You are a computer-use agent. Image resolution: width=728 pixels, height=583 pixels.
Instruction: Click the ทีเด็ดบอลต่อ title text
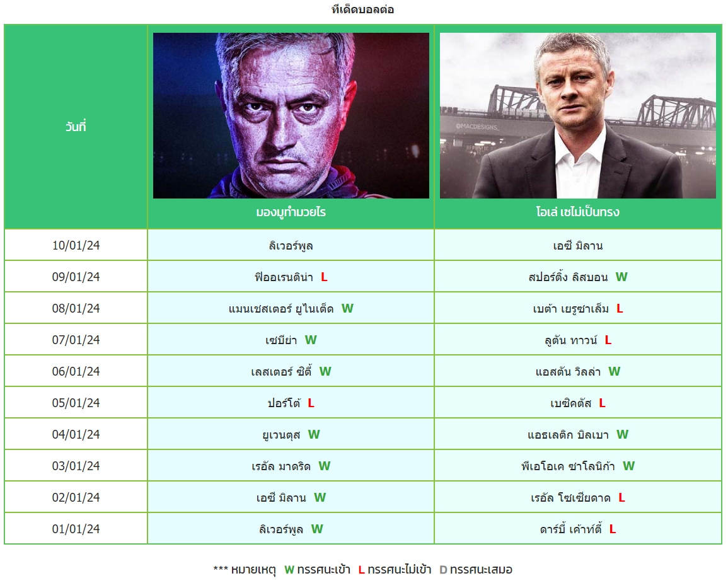click(363, 9)
